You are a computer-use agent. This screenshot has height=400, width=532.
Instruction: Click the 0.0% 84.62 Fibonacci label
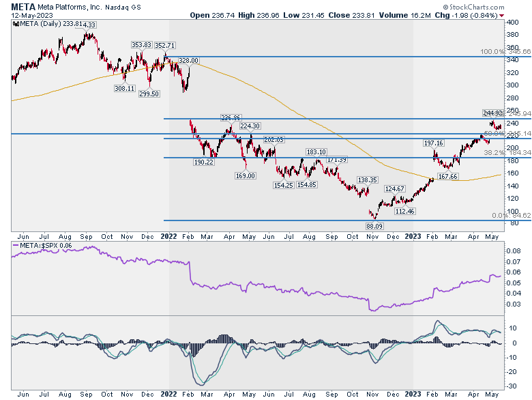(512, 216)
